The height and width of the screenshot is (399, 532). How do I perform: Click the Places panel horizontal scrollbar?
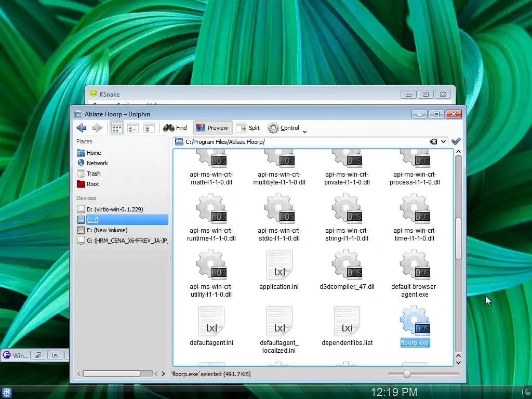pyautogui.click(x=112, y=374)
